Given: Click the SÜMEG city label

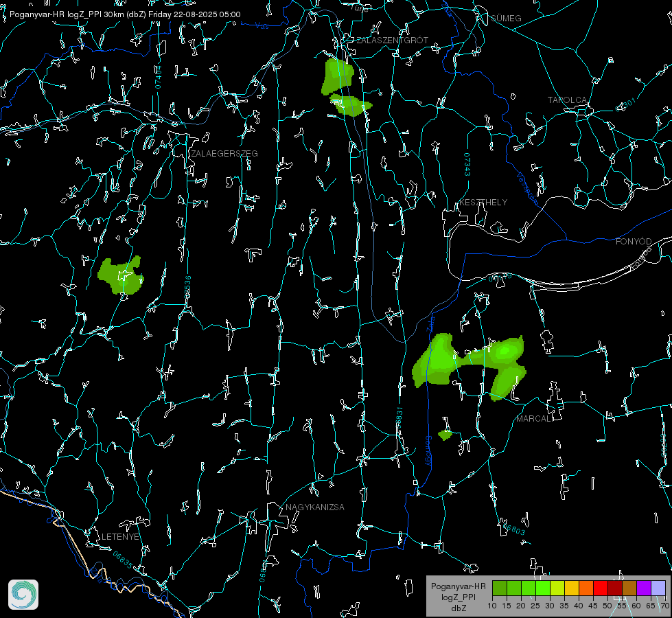Looking at the screenshot, I should (x=506, y=19).
